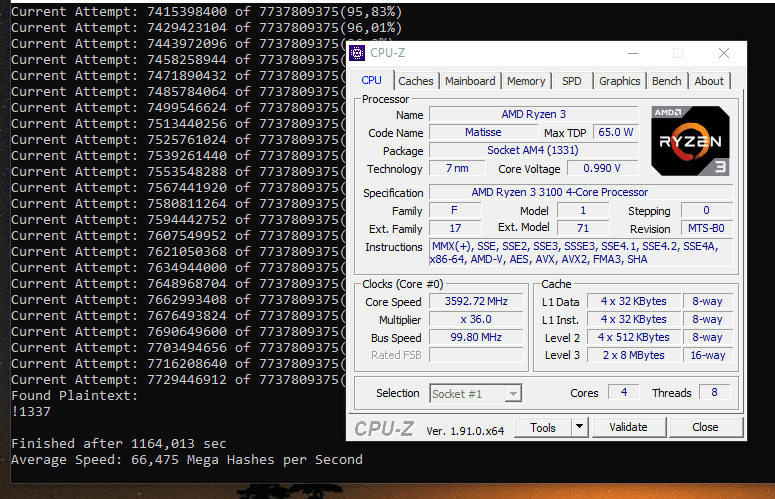
Task: Open the Mainboard tab
Action: pyautogui.click(x=470, y=81)
